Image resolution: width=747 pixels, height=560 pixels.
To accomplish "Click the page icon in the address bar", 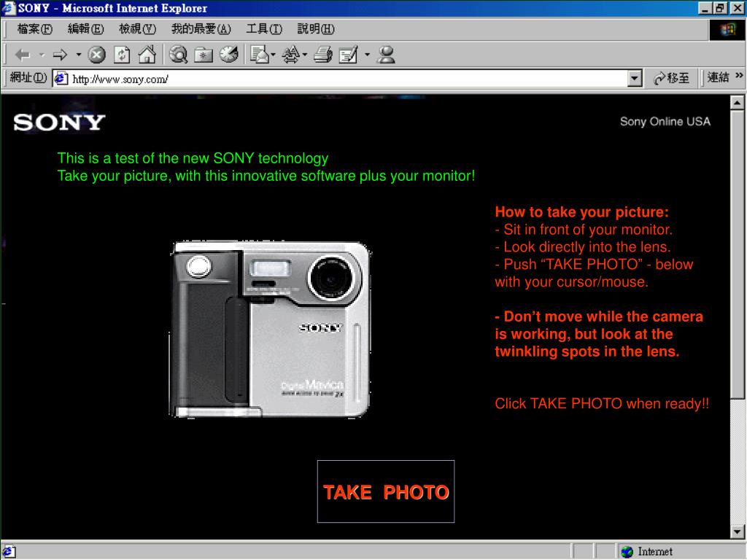I will tap(61, 79).
